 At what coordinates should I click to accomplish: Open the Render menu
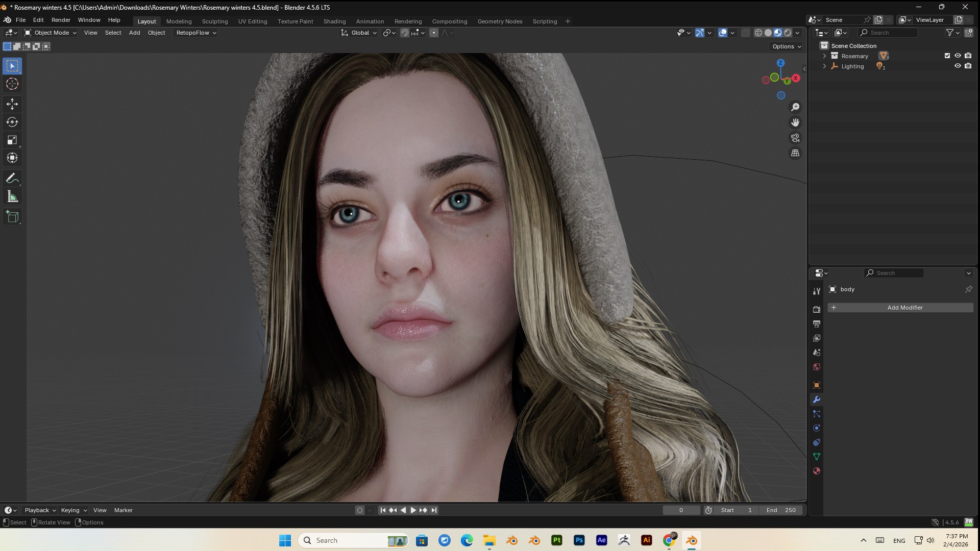(x=61, y=20)
